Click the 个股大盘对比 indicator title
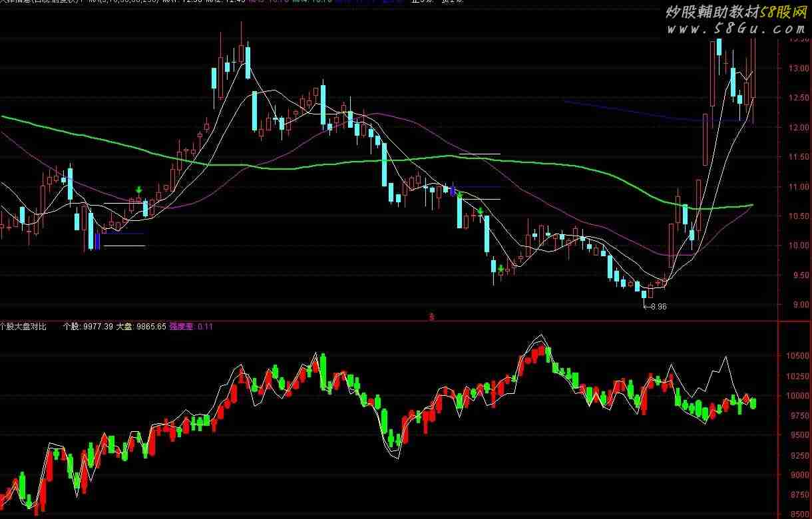 tap(24, 327)
